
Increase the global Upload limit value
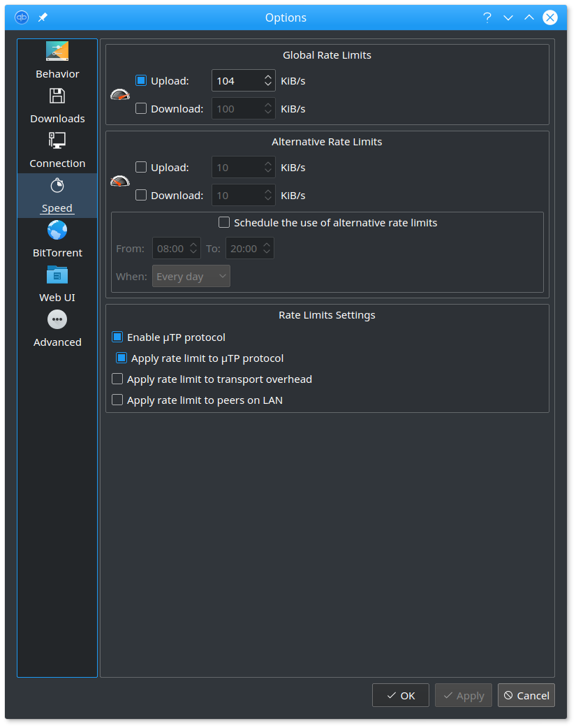268,77
